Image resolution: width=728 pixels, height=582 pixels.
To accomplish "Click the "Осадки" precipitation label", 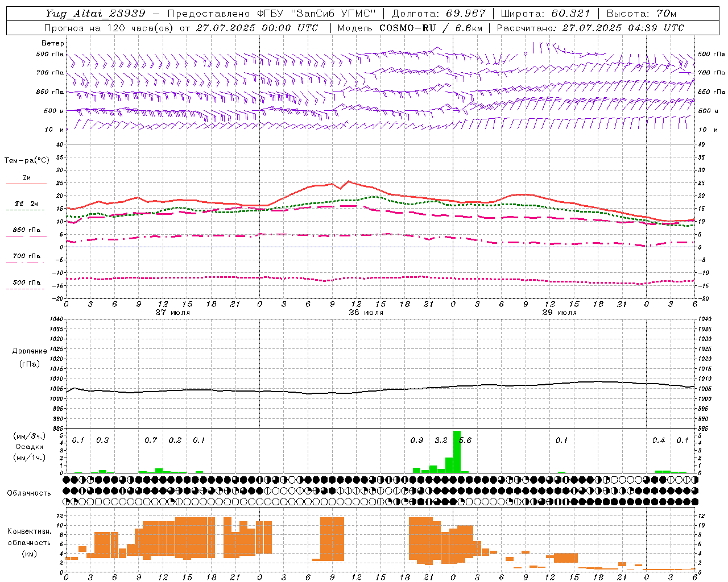I will (x=30, y=447).
